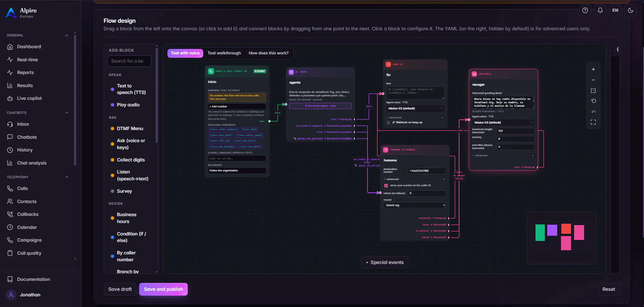
Task: Check Webhook on hang-up
Action: pos(388,123)
